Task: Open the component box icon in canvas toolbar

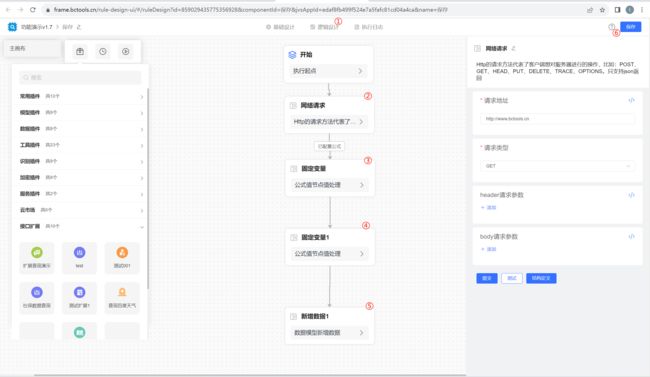Action: pos(80,51)
